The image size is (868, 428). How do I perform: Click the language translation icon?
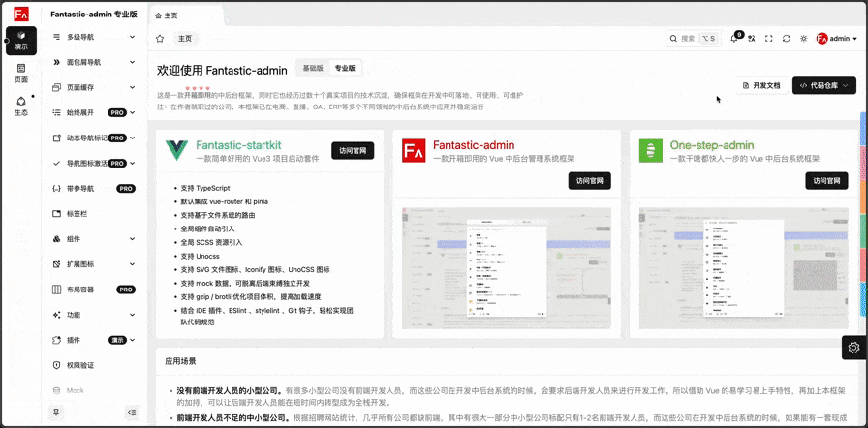[x=751, y=39]
